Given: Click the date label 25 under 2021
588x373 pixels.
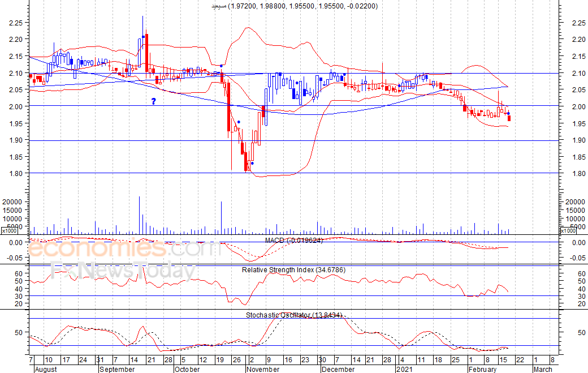Looking at the screenshot, I should click(x=455, y=360).
